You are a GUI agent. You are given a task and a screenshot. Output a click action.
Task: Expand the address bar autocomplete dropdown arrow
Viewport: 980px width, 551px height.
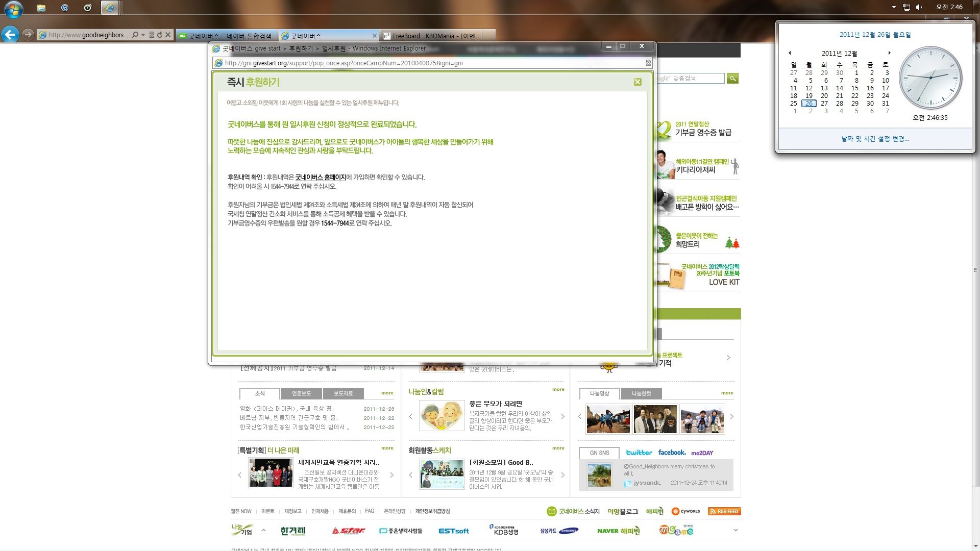[x=143, y=35]
